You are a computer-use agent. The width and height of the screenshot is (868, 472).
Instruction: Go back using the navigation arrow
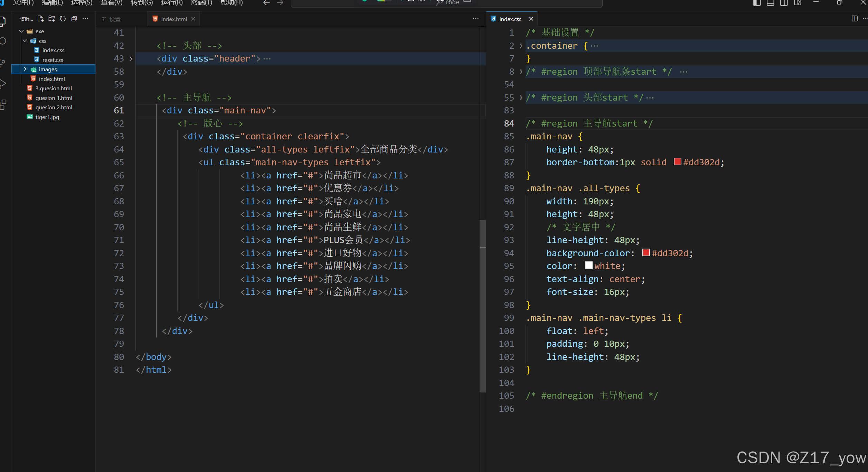[x=266, y=3]
